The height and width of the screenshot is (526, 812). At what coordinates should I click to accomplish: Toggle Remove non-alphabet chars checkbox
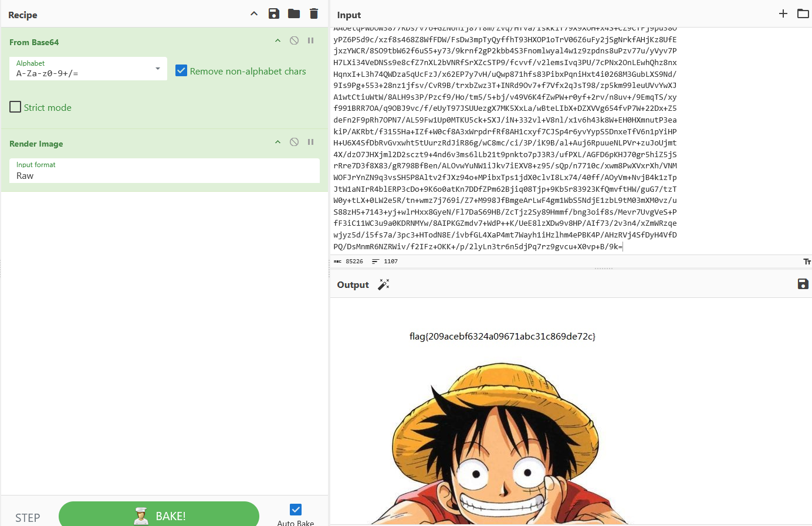click(181, 71)
